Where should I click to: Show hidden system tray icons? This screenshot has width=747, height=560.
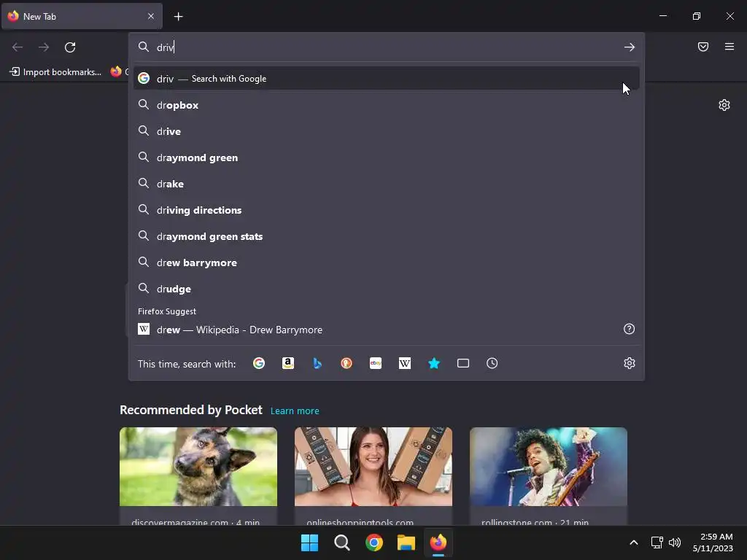[634, 542]
